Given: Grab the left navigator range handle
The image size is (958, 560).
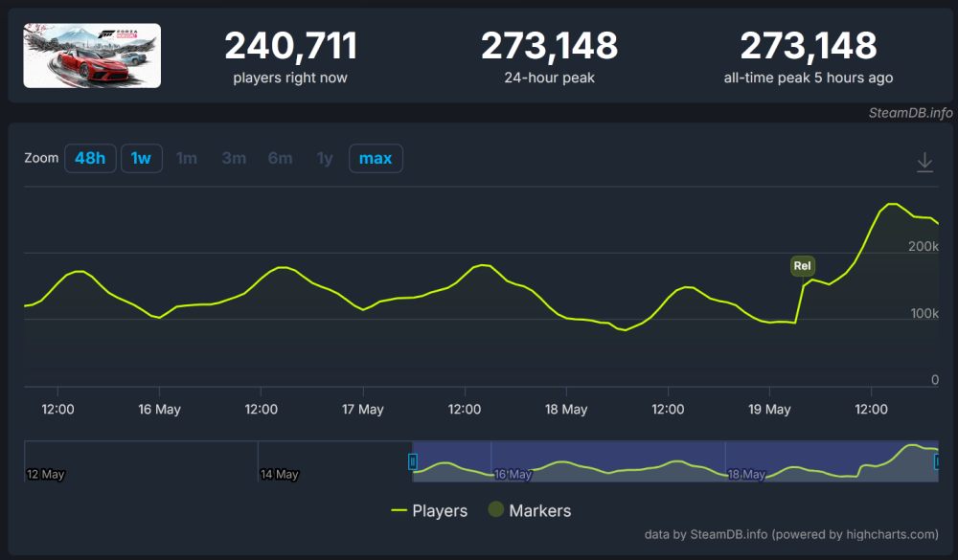Looking at the screenshot, I should (x=412, y=461).
